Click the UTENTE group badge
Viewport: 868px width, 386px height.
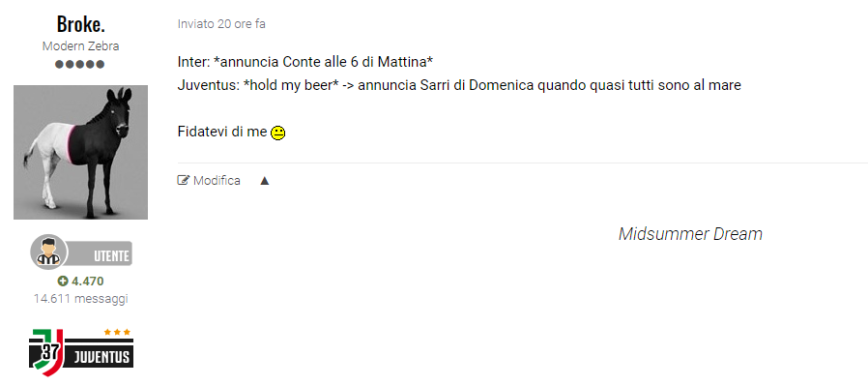81,252
